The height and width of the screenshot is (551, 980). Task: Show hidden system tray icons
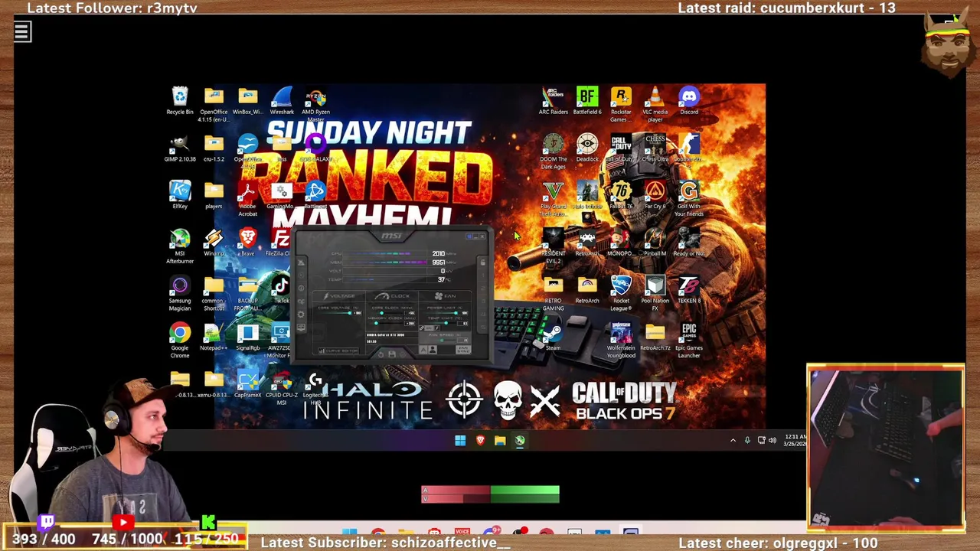(x=733, y=440)
